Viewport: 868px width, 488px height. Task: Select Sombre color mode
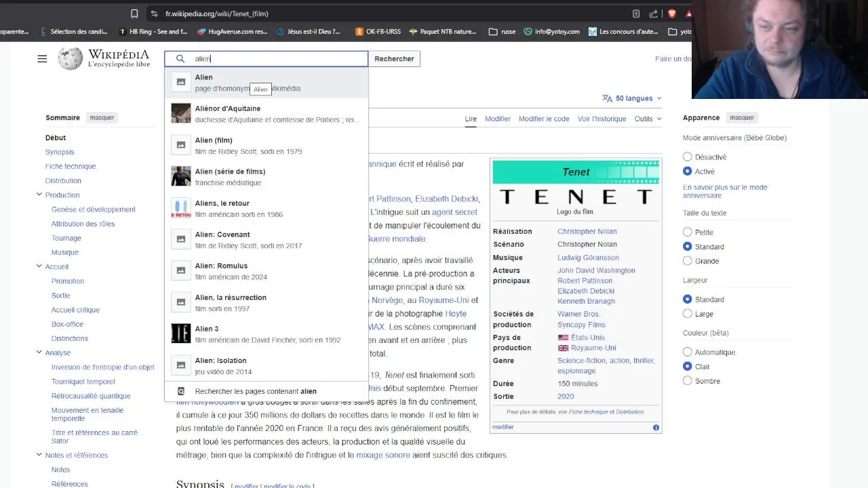point(688,381)
